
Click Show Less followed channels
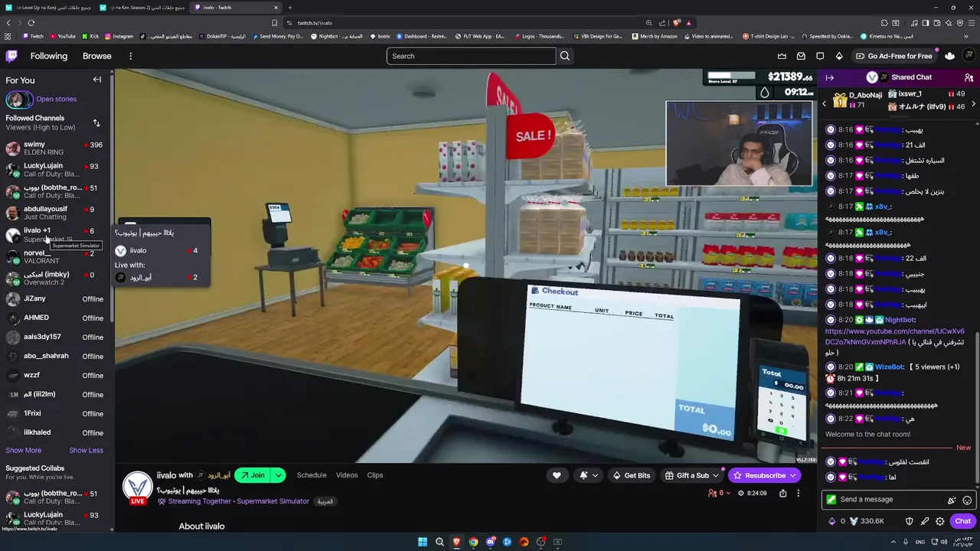pos(86,450)
